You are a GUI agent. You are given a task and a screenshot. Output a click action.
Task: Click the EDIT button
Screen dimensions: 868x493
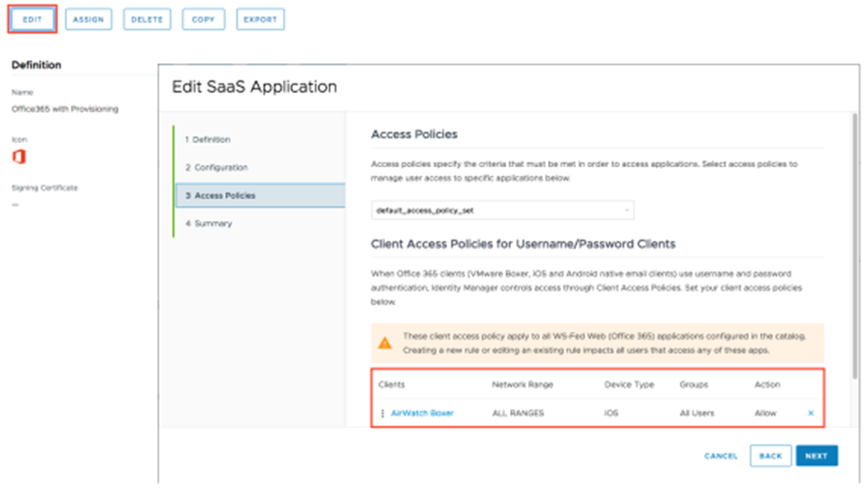32,19
